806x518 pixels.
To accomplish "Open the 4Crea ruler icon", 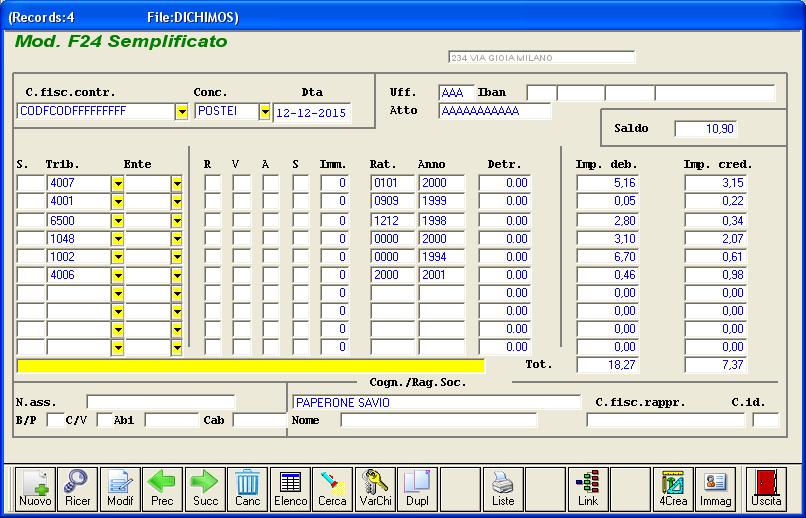I will pos(673,489).
